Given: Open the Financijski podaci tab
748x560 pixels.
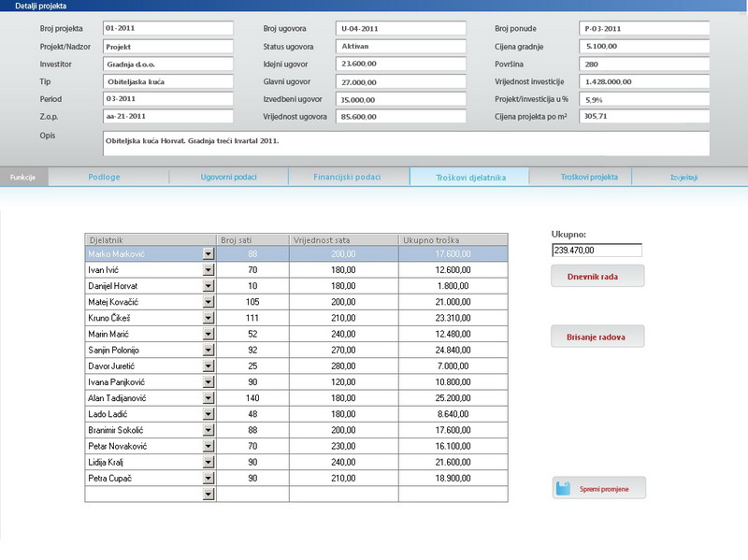Looking at the screenshot, I should tap(347, 177).
